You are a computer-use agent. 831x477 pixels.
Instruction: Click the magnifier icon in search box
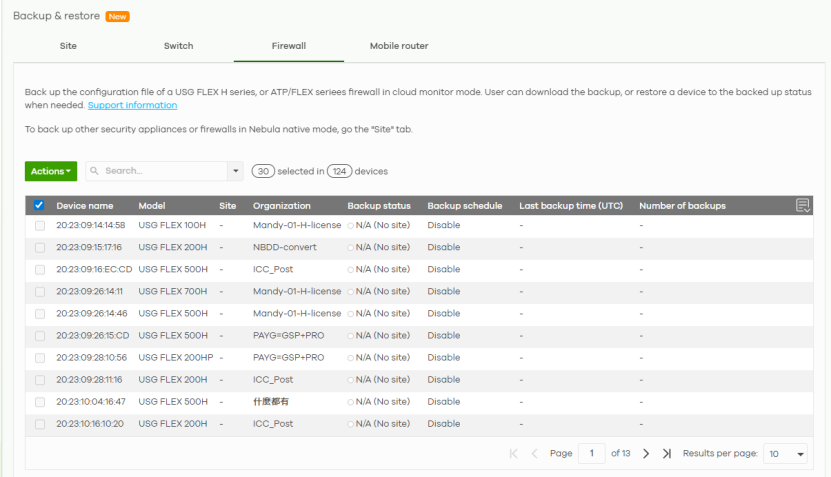(x=95, y=171)
